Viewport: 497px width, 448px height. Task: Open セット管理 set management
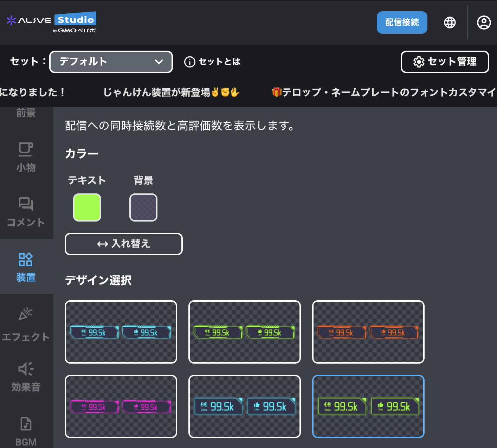pos(445,62)
